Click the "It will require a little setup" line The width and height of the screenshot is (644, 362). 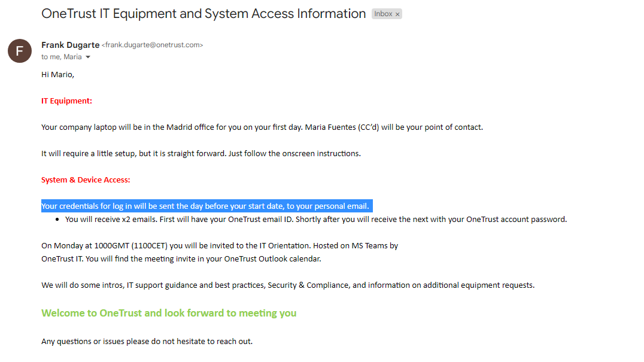201,154
